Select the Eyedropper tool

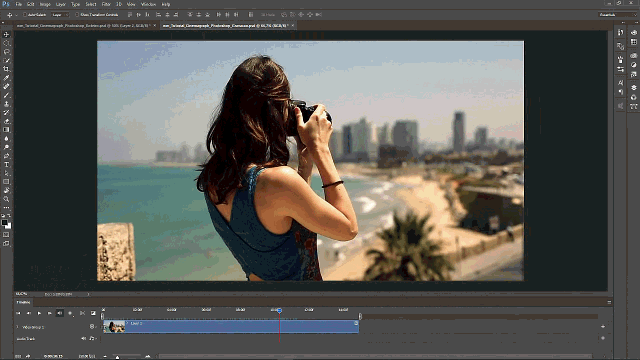[6, 78]
